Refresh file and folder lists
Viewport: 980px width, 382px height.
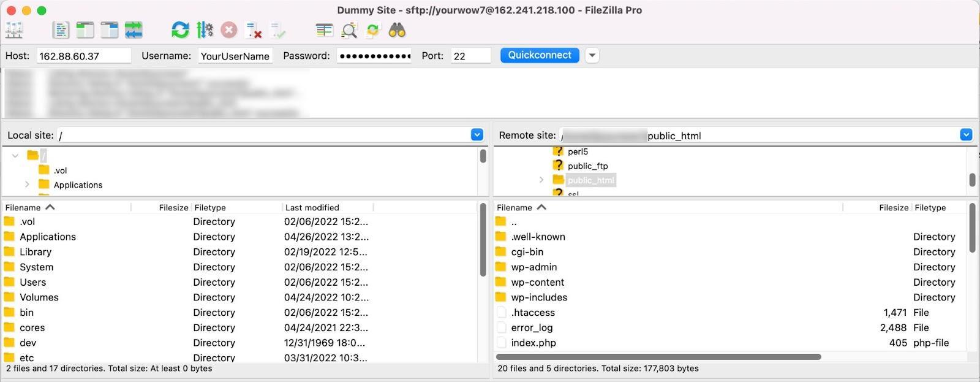pyautogui.click(x=180, y=30)
